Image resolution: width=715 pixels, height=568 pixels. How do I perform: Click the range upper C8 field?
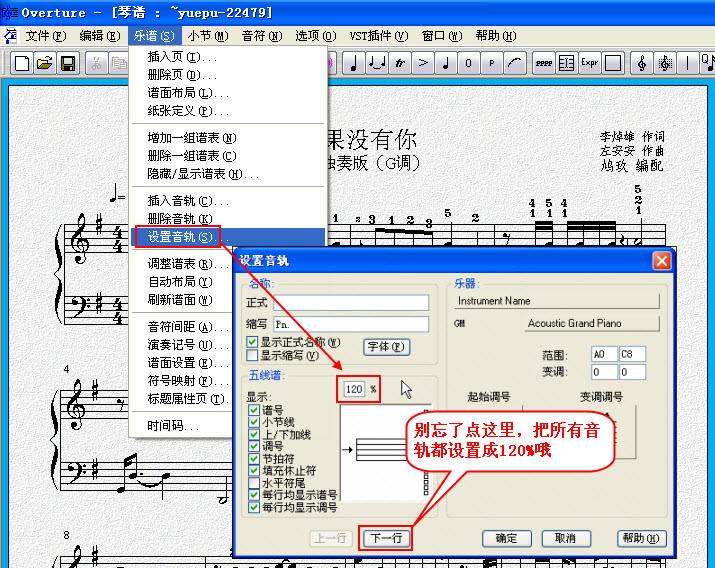click(x=632, y=354)
